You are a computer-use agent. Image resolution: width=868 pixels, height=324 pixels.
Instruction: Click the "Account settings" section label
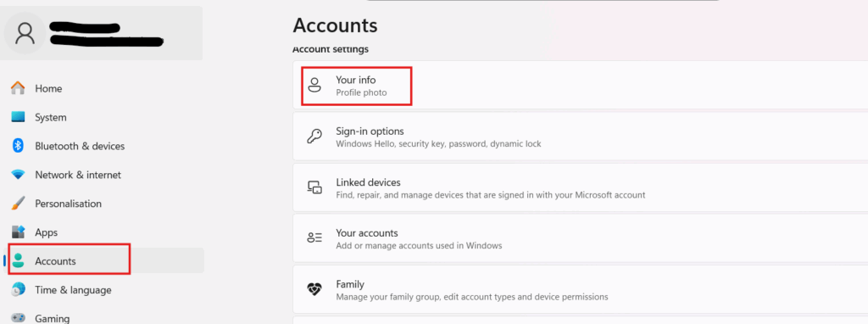point(331,49)
